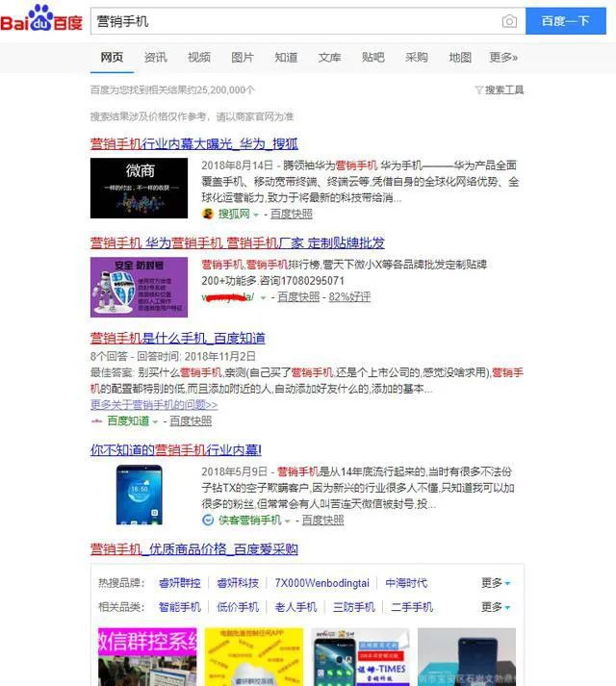Select hot brand 中海时代
616x686 pixels.
[x=406, y=583]
